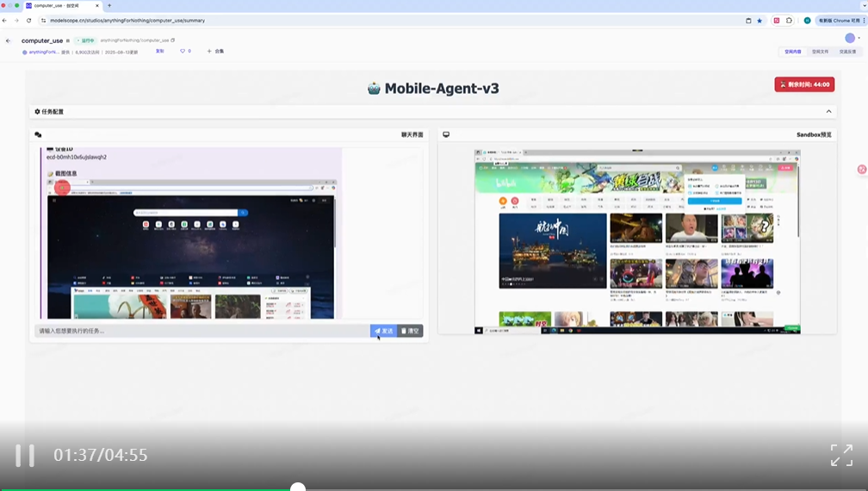
Task: Open the Extensions puzzle-piece icon
Action: tap(789, 21)
